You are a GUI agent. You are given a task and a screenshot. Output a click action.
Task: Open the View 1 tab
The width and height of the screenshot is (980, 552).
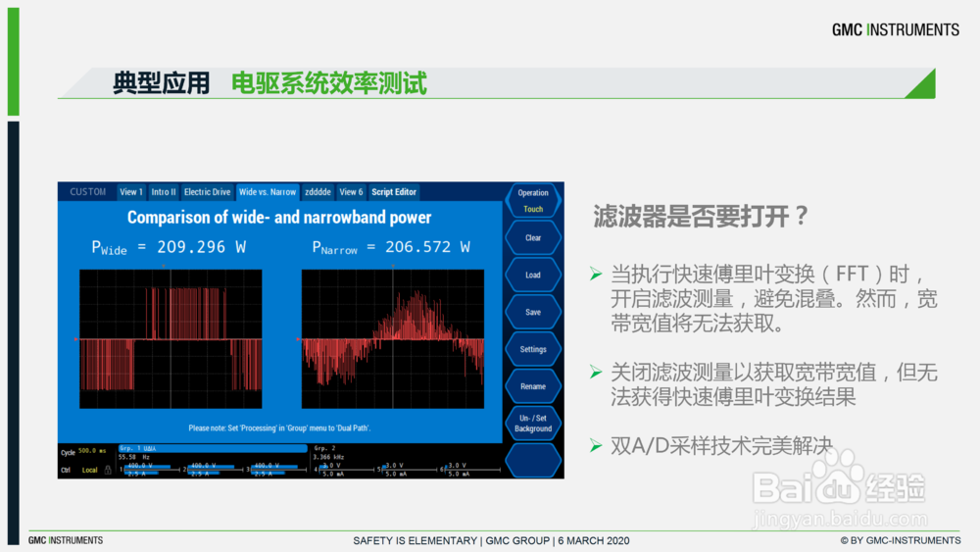pyautogui.click(x=131, y=192)
